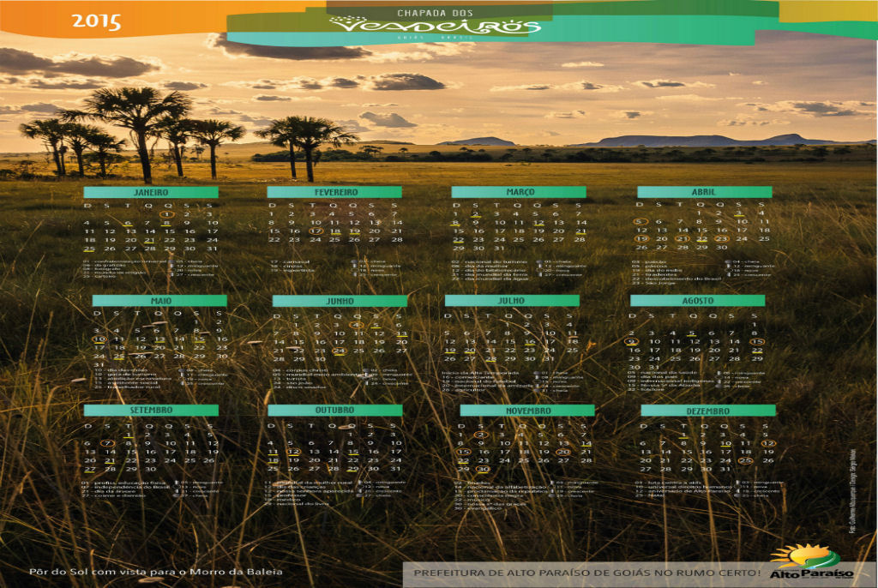This screenshot has height=588, width=878.
Task: Click circled 25 in Dezembro calendar
Action: pos(746,460)
